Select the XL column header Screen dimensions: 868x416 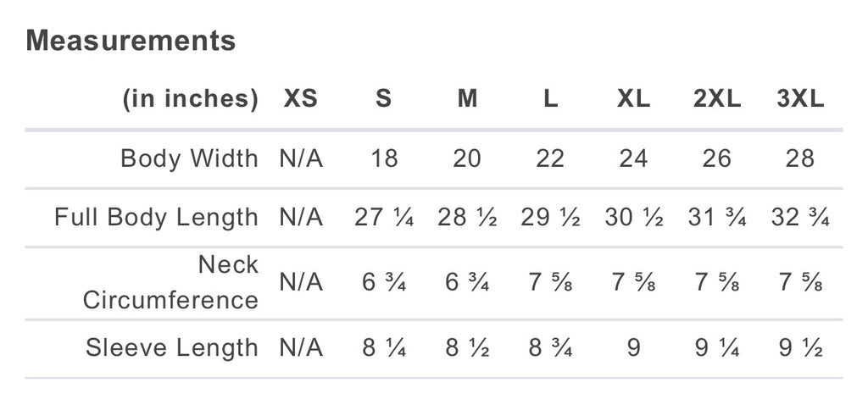click(633, 99)
